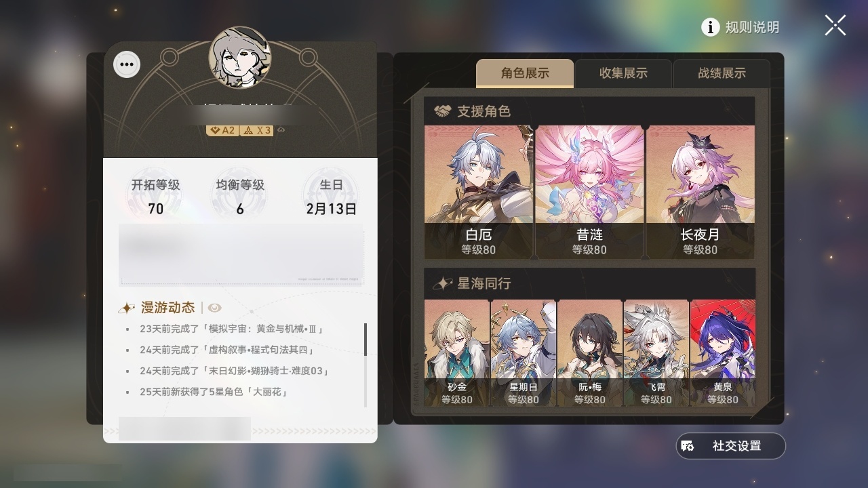Click the player avatar portrait
Screen dimensions: 868x488
240,58
